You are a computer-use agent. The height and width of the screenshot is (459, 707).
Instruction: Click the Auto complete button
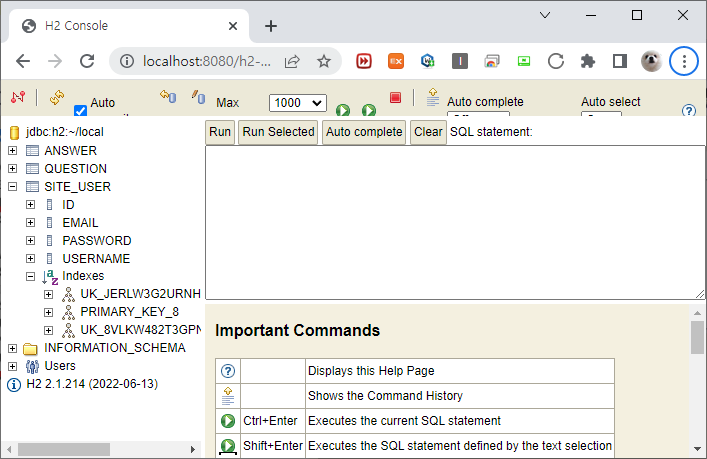coord(364,132)
